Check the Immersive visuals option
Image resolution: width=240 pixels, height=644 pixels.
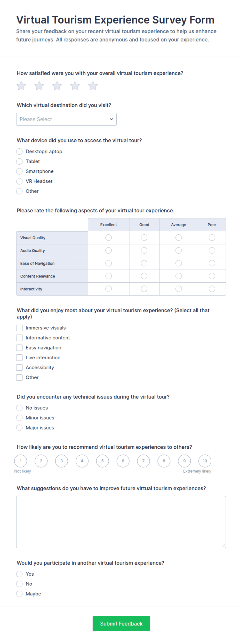(x=19, y=328)
